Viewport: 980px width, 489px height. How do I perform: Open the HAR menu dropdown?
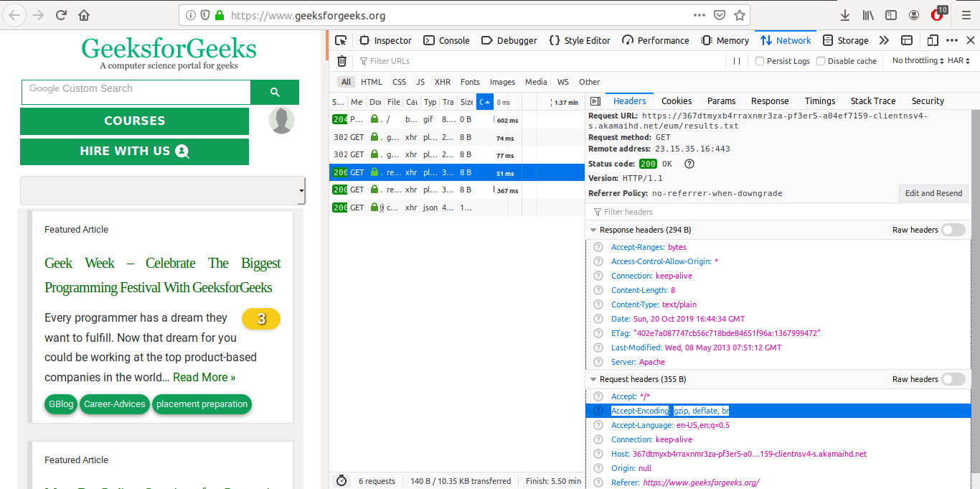958,61
